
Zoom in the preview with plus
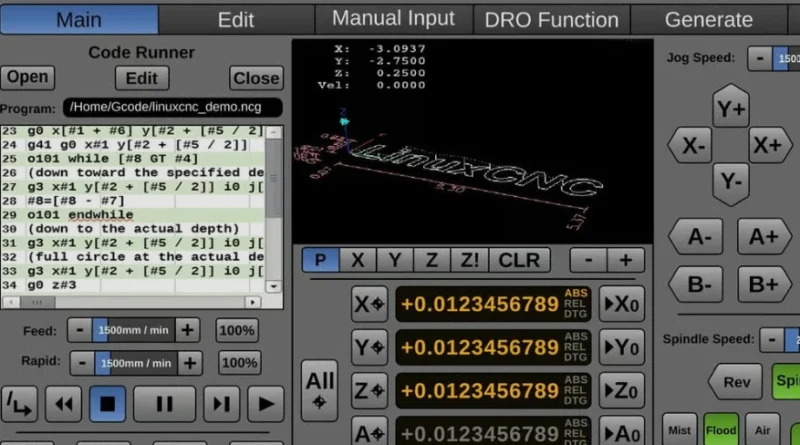point(626,260)
